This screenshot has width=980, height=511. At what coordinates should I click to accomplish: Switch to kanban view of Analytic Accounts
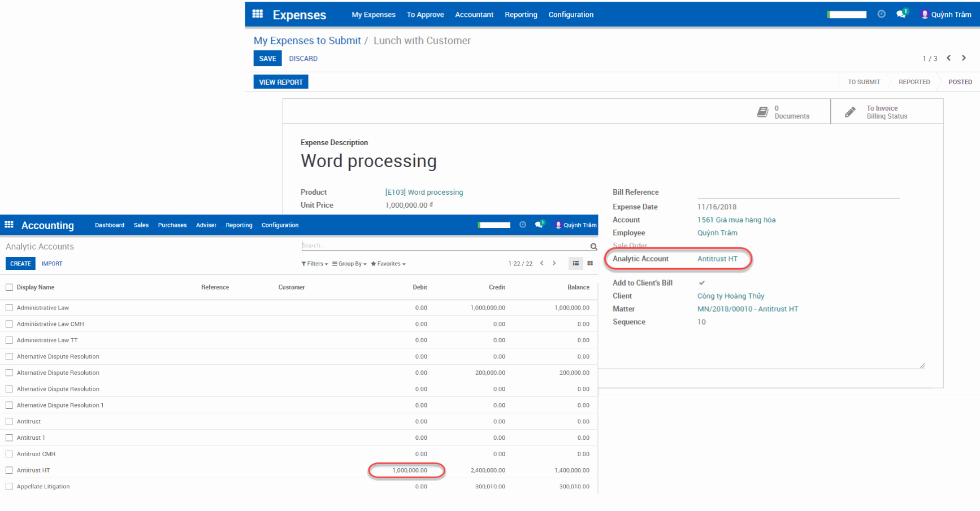[x=590, y=263]
